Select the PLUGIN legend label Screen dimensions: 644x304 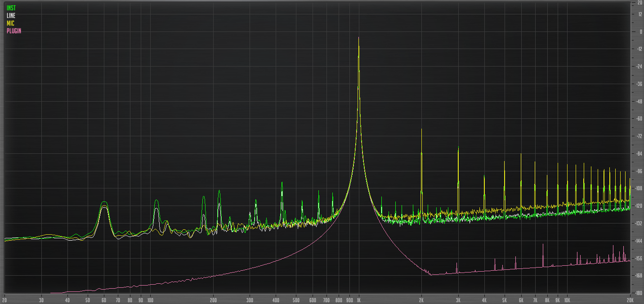coord(13,31)
